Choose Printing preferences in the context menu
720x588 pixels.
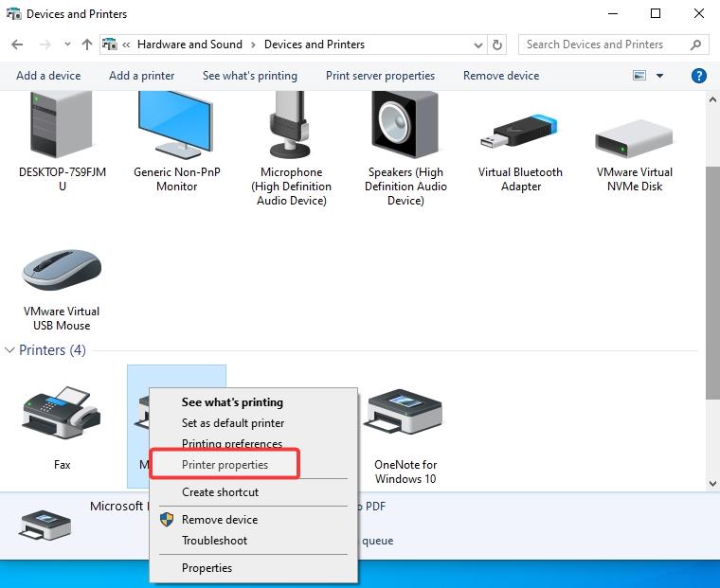pyautogui.click(x=232, y=443)
